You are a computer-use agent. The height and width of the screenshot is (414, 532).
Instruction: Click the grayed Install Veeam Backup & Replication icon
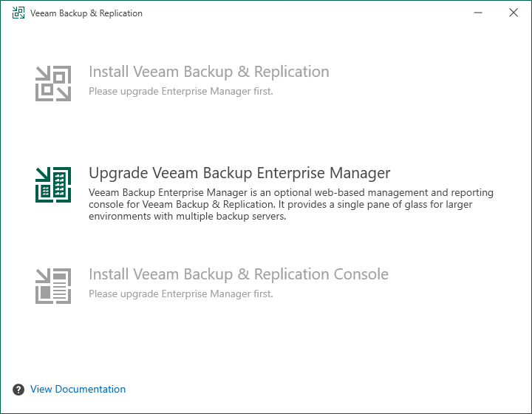coord(53,84)
